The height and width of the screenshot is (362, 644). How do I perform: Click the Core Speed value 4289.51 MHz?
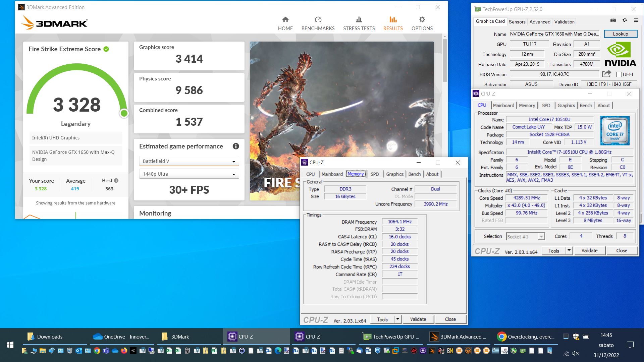527,198
